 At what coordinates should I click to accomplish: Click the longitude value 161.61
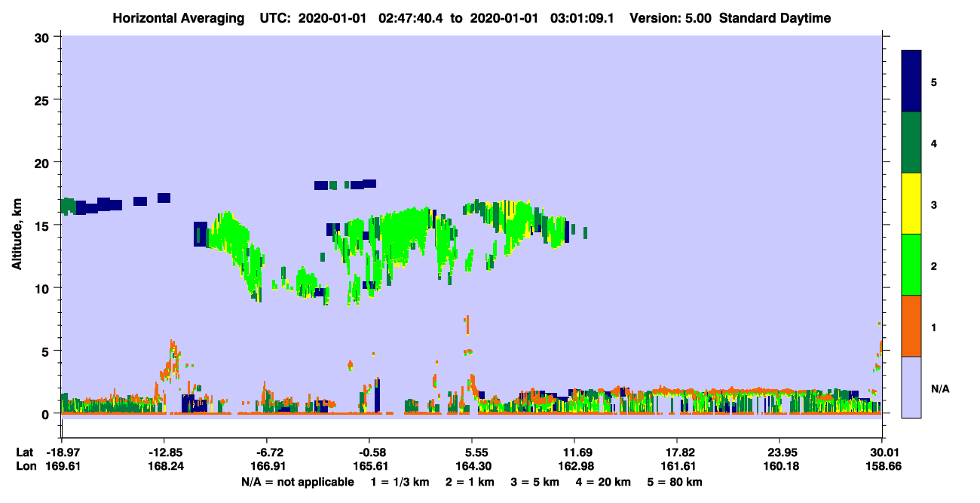pyautogui.click(x=678, y=467)
